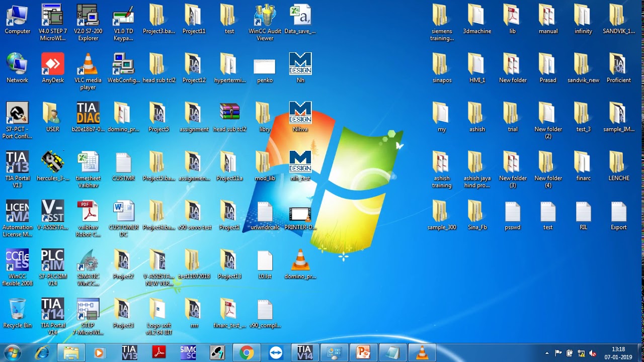Select the Proficient folder

(x=619, y=69)
